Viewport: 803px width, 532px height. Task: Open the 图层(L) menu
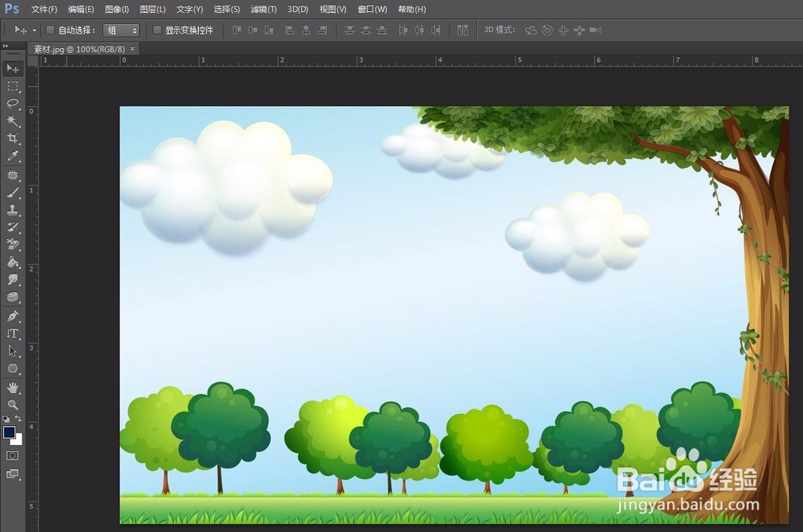[153, 9]
